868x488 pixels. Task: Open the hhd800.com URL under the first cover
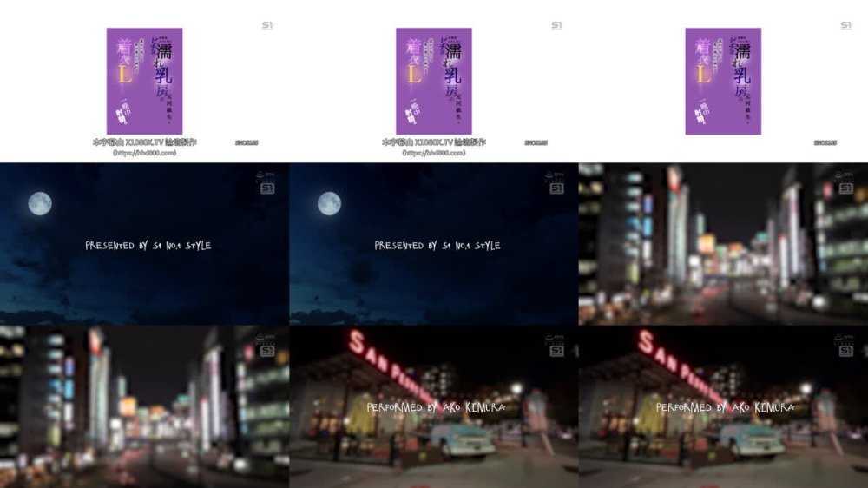click(x=144, y=153)
